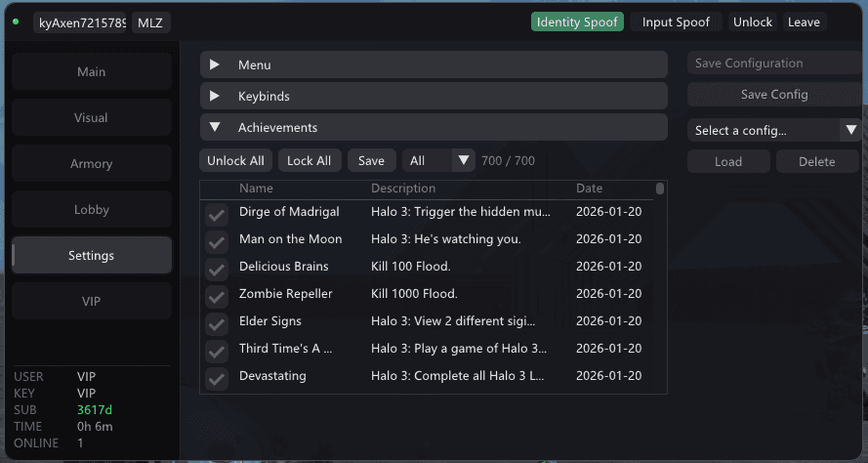Click the 3617d subscription value
The image size is (868, 463).
[x=95, y=410]
